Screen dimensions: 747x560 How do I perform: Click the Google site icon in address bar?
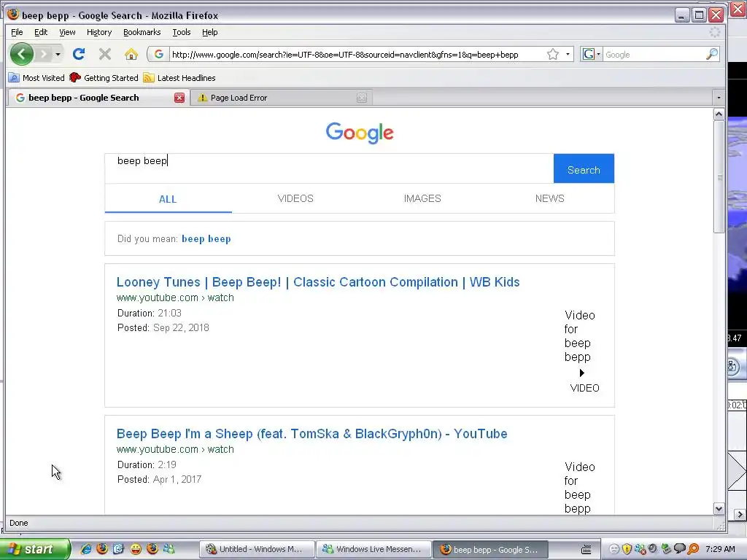(158, 54)
